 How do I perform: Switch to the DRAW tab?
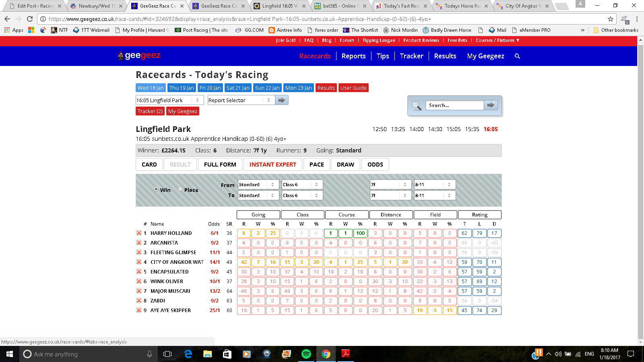point(346,165)
